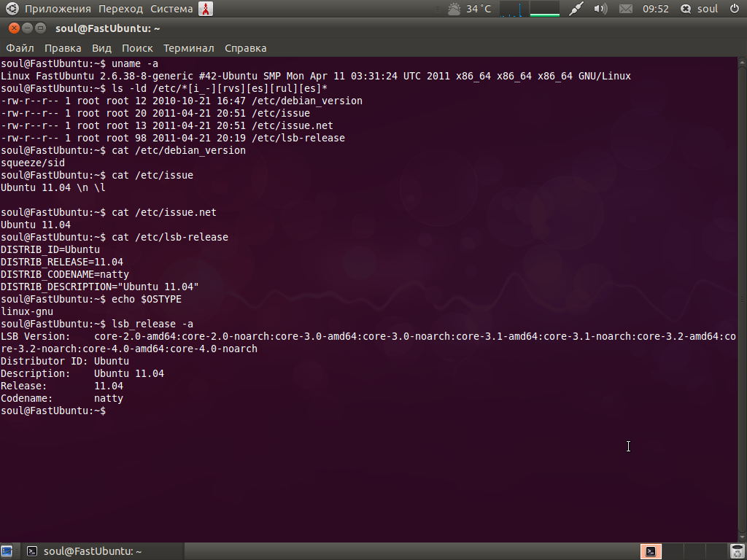Click the '/etc/issue.net' listing entry

point(293,125)
